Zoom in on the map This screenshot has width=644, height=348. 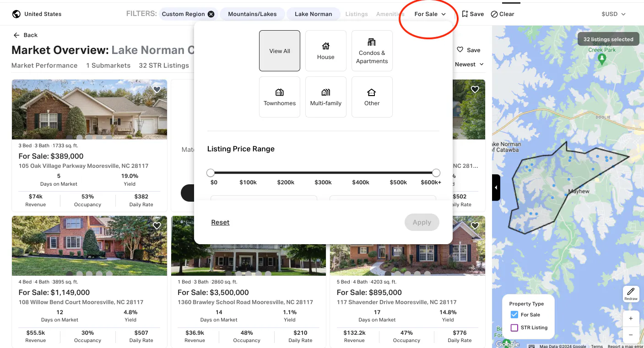pyautogui.click(x=631, y=318)
